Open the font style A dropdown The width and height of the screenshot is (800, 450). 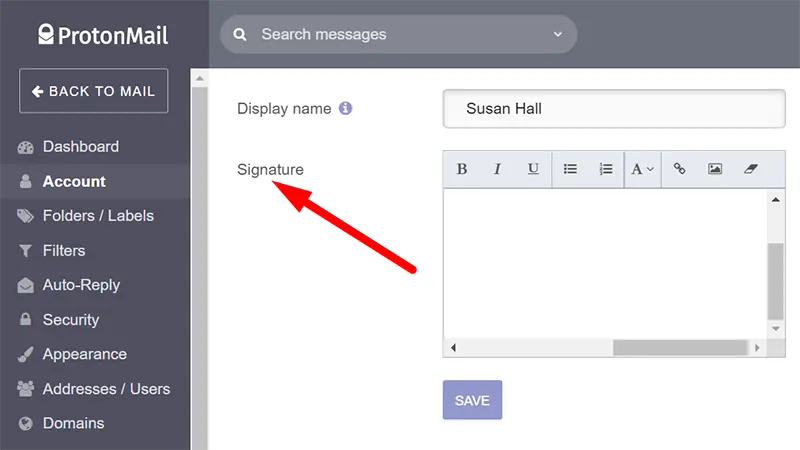coord(642,169)
